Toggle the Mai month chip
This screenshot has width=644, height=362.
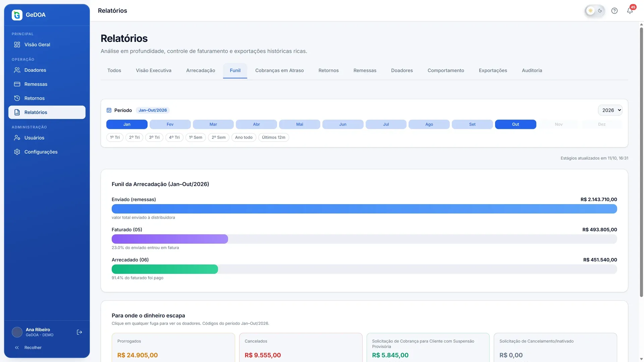click(x=300, y=124)
